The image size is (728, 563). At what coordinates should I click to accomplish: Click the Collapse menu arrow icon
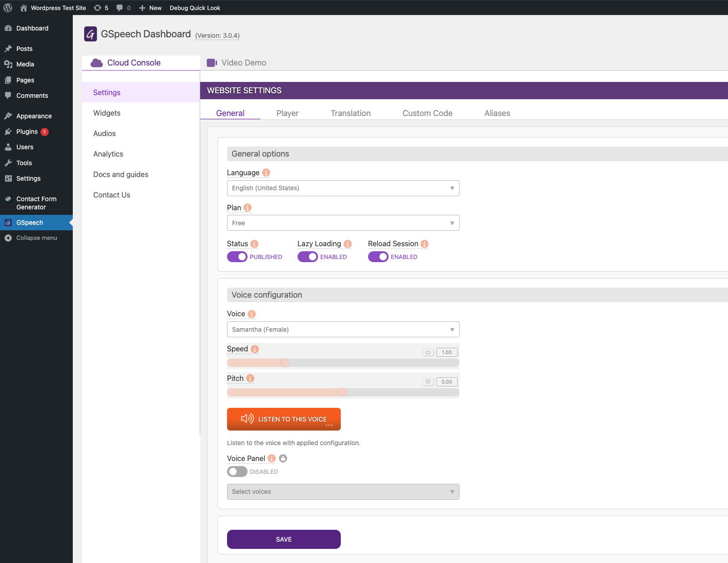(x=8, y=238)
